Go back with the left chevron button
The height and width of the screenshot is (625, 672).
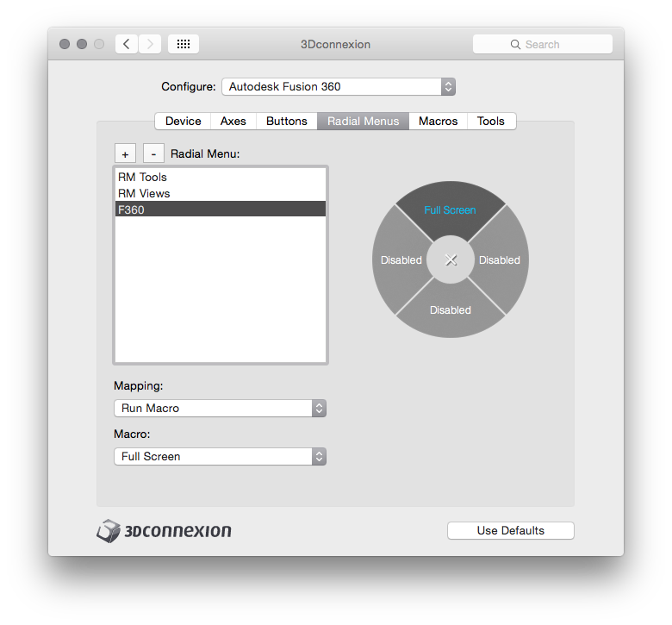127,44
